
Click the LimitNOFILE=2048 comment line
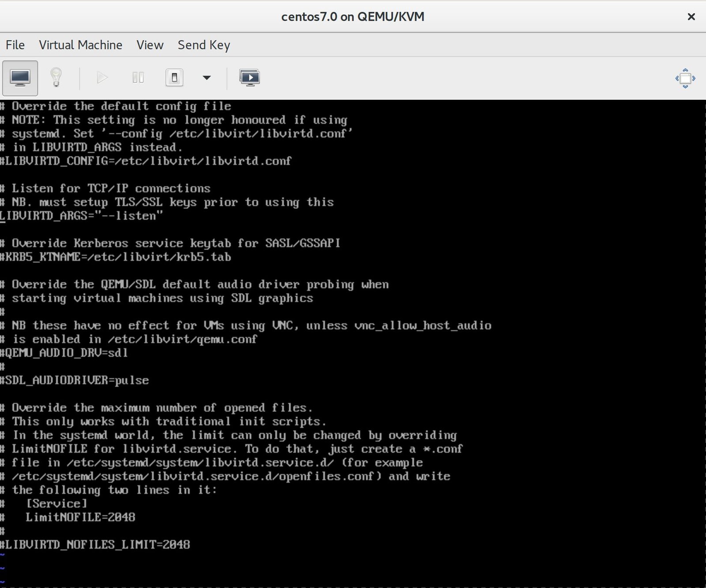tap(68, 517)
